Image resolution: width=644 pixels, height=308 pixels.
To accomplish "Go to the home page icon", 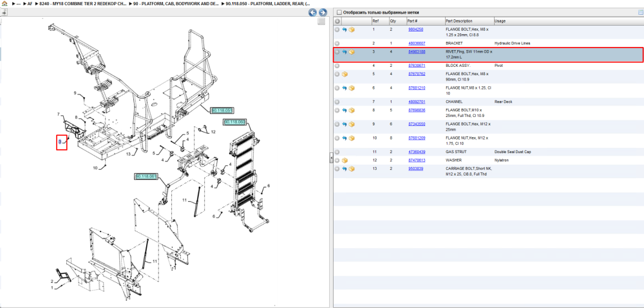I will coord(5,3).
